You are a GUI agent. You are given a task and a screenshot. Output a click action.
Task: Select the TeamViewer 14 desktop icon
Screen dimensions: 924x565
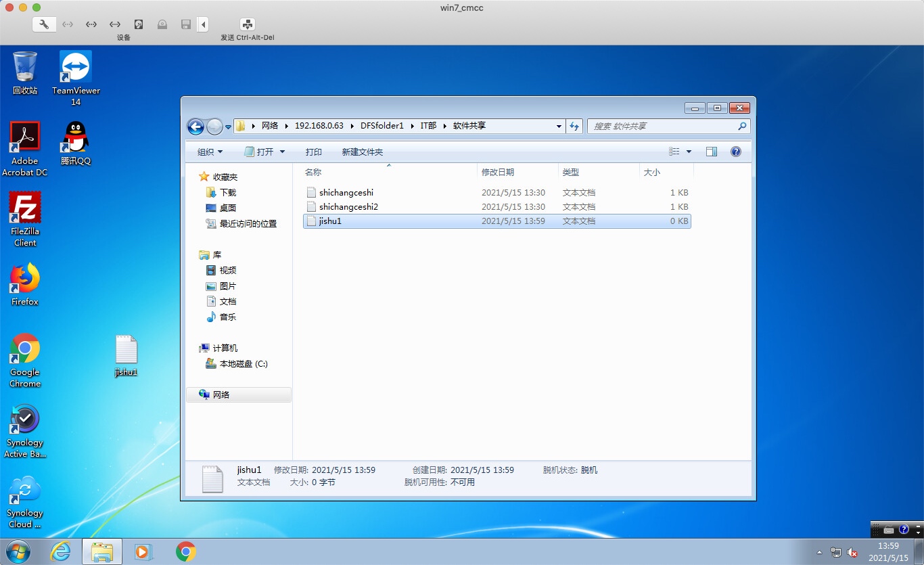pyautogui.click(x=76, y=78)
